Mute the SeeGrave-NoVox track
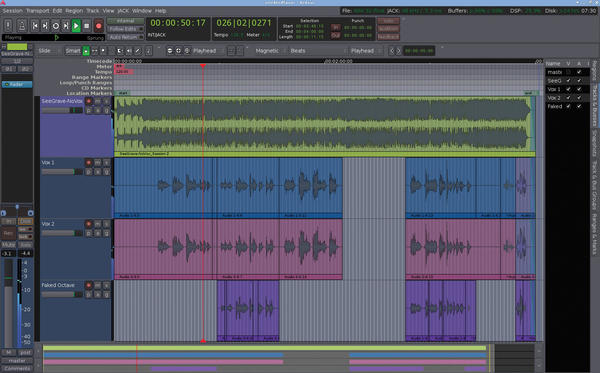 98,101
